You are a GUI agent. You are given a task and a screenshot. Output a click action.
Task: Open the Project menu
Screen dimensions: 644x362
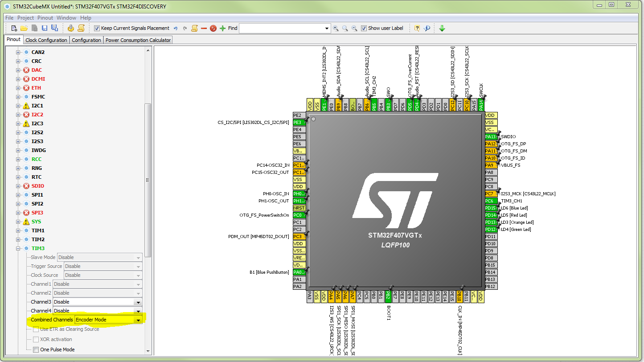[x=25, y=18]
